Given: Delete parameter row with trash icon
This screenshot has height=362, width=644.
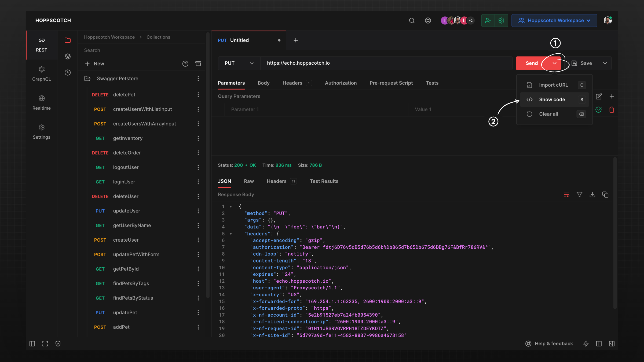Looking at the screenshot, I should click(612, 109).
